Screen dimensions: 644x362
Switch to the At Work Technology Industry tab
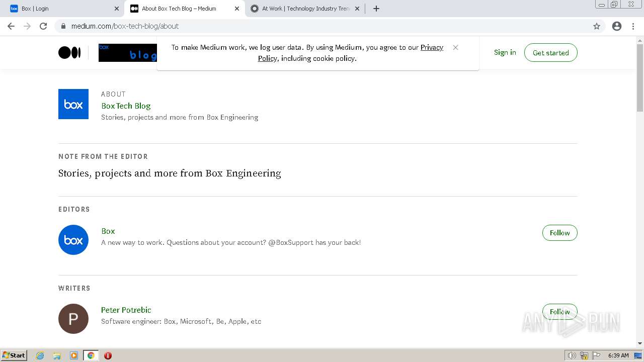coord(305,9)
